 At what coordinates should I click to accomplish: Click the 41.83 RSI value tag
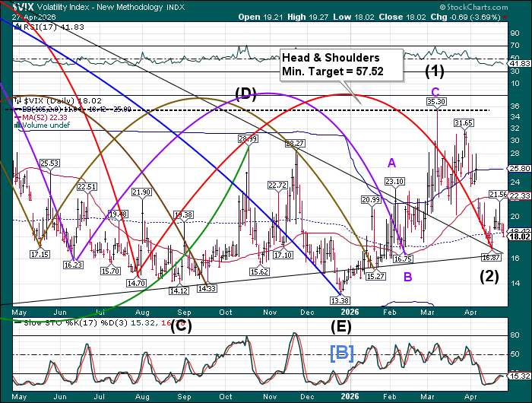(x=519, y=64)
